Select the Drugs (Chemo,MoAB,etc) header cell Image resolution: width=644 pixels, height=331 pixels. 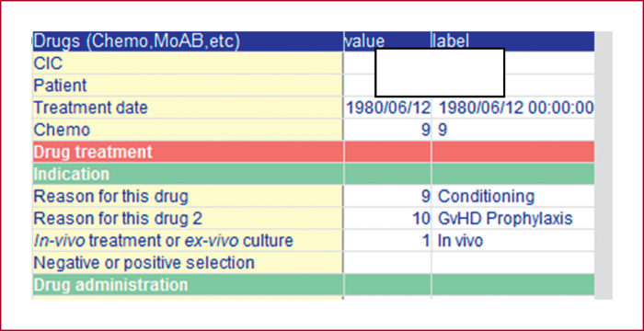coord(188,41)
